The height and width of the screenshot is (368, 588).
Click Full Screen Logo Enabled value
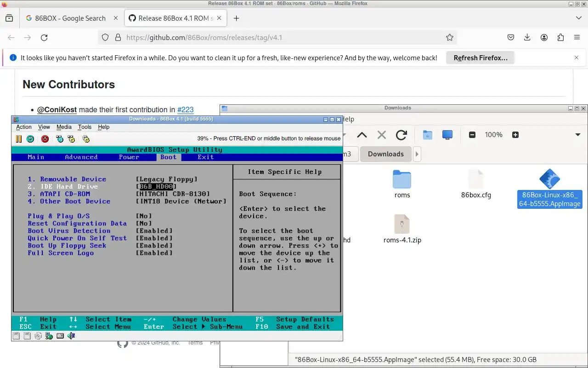coord(154,253)
